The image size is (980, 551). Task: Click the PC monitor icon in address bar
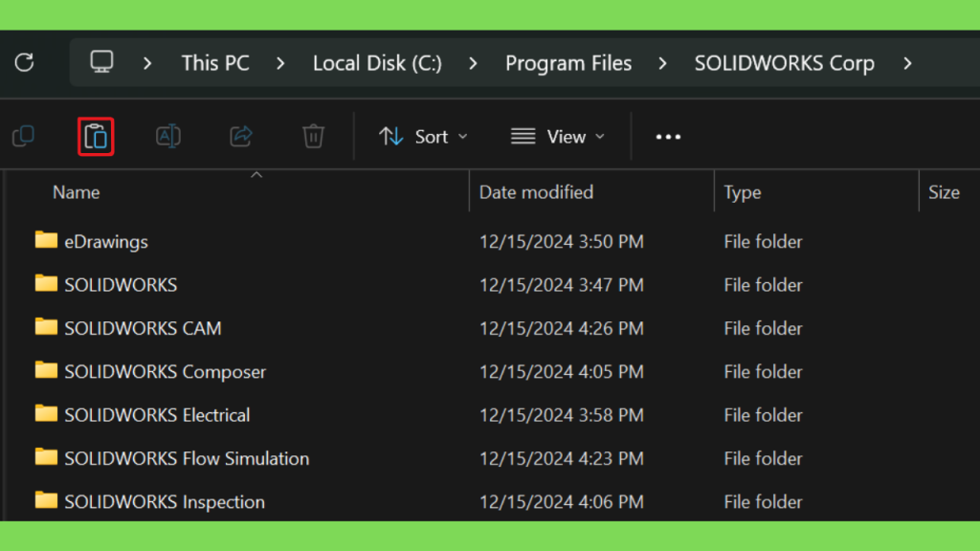101,62
